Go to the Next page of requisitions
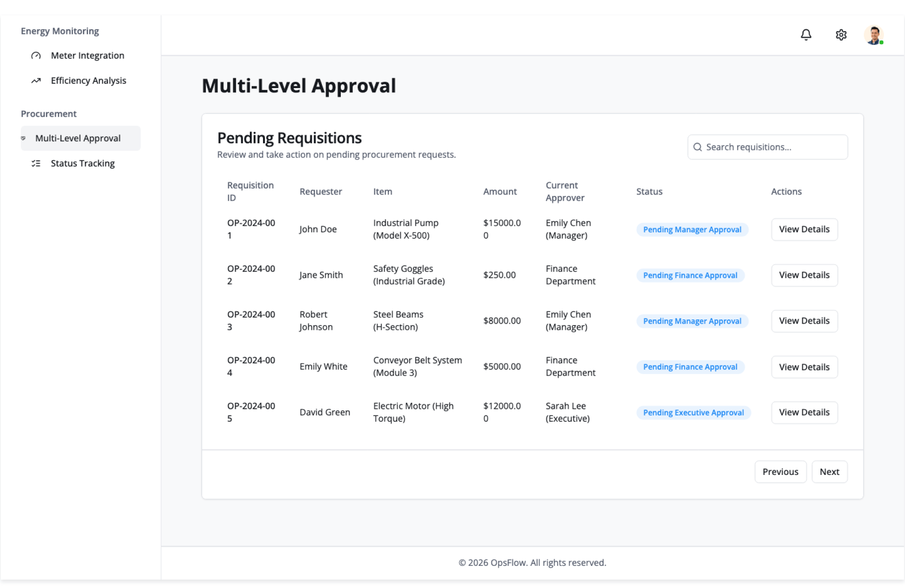Viewport: 905px width, 588px height. [829, 472]
